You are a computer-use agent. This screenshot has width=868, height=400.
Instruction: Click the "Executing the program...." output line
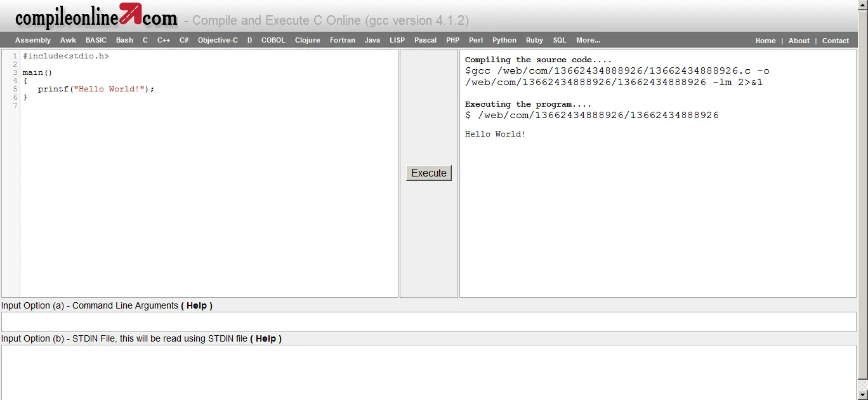528,104
